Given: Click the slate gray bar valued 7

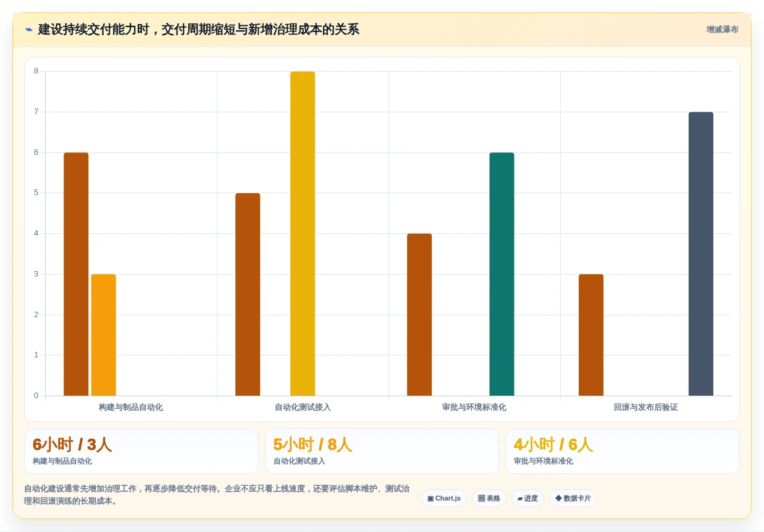Looking at the screenshot, I should [x=701, y=254].
